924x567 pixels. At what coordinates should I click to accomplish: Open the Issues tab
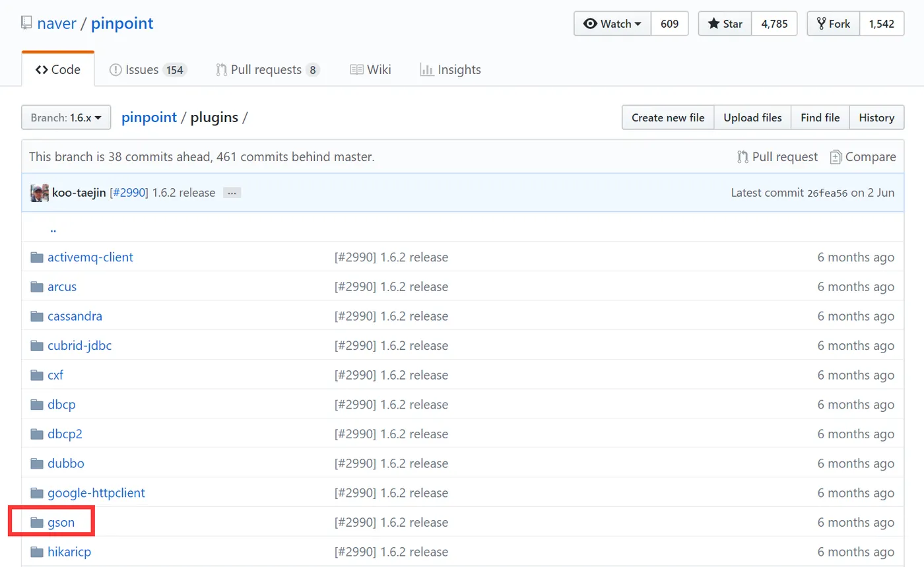[148, 69]
